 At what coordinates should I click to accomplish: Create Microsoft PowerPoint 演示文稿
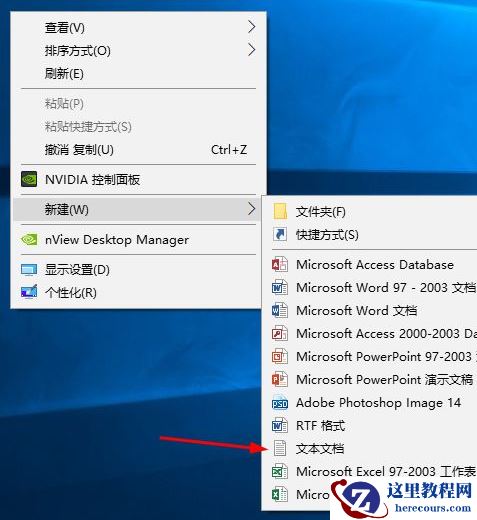coord(370,380)
